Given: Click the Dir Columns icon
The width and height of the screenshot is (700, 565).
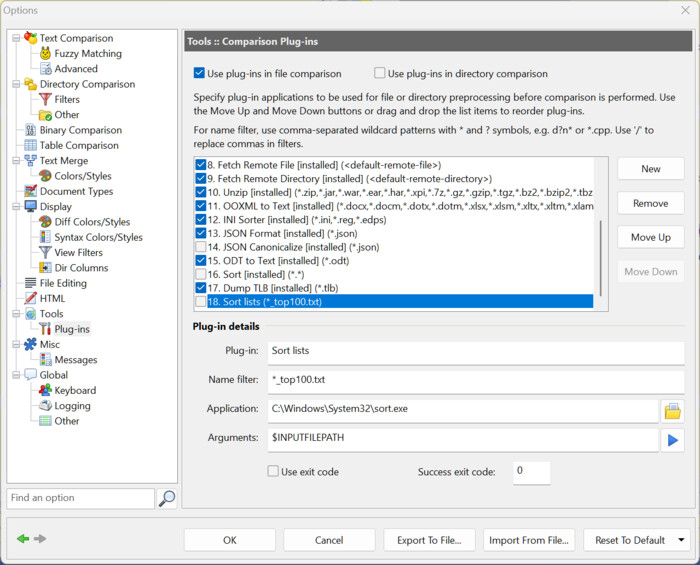Looking at the screenshot, I should click(x=45, y=268).
